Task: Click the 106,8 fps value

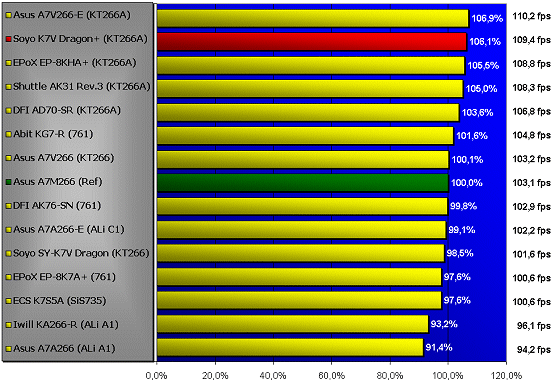Action: point(532,111)
